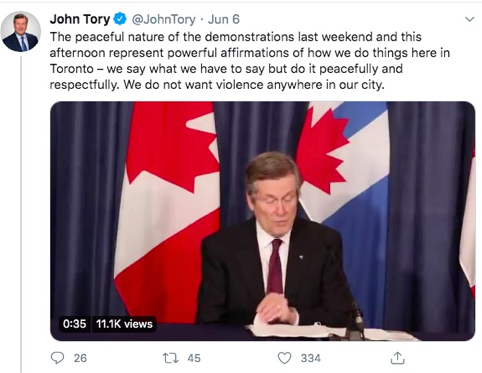Like the tweet with the heart icon
The width and height of the screenshot is (482, 373).
point(284,358)
